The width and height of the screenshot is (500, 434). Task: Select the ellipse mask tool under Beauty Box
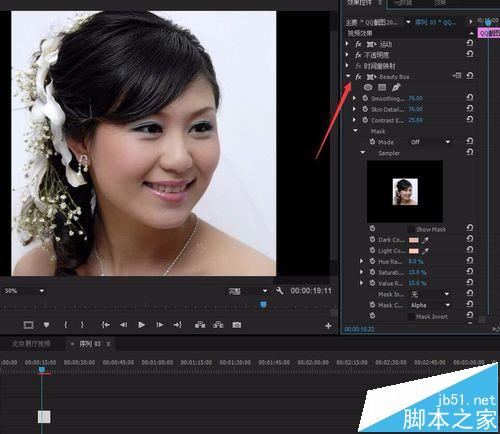coord(368,87)
